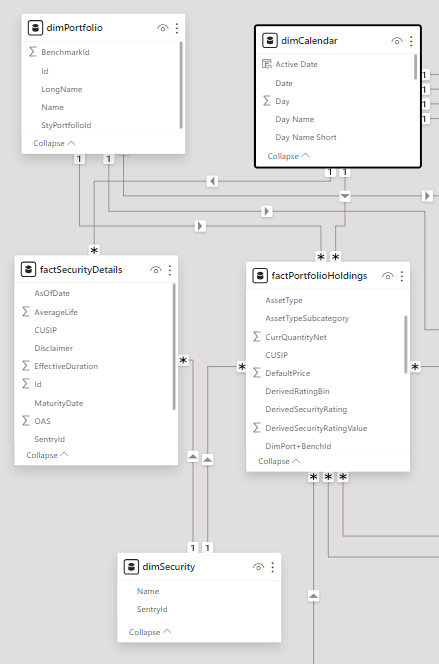The width and height of the screenshot is (439, 664).
Task: Click the calculated column icon beside Active Date
Action: (x=267, y=64)
